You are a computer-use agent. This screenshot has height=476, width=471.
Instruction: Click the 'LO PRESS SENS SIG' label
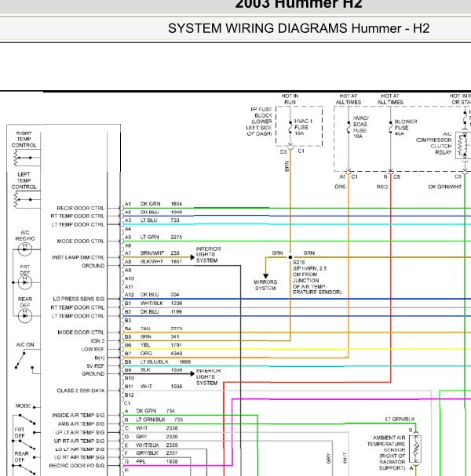tap(78, 299)
